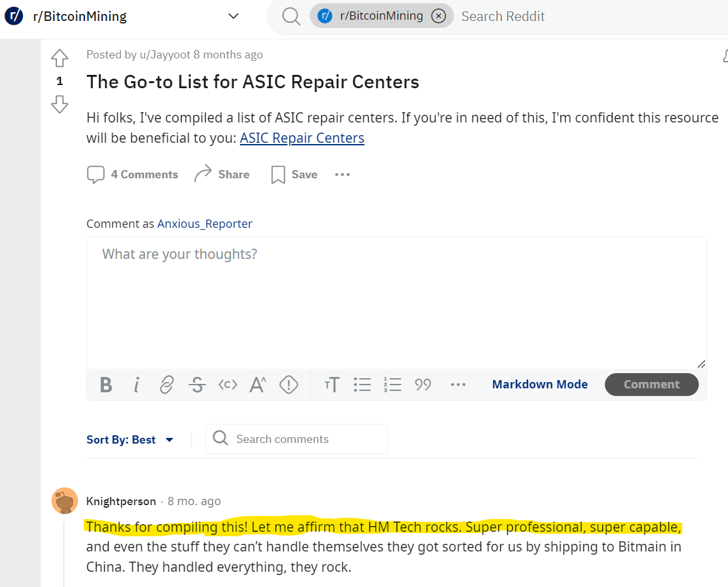Open the ASIC Repair Centers link

point(301,138)
